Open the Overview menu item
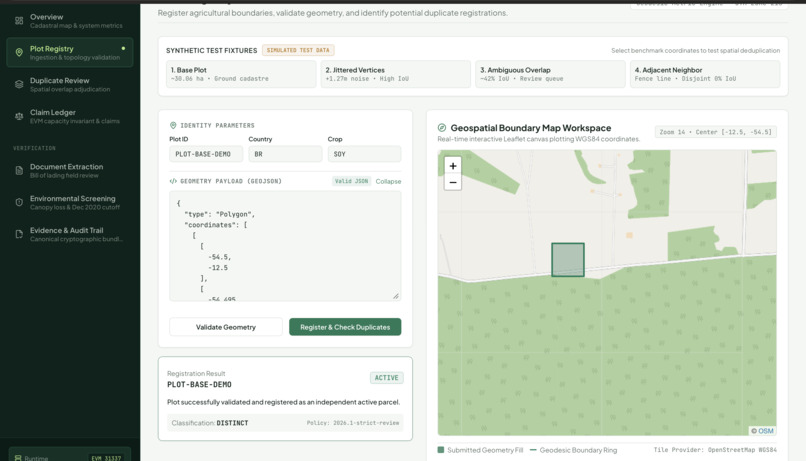 coord(70,21)
